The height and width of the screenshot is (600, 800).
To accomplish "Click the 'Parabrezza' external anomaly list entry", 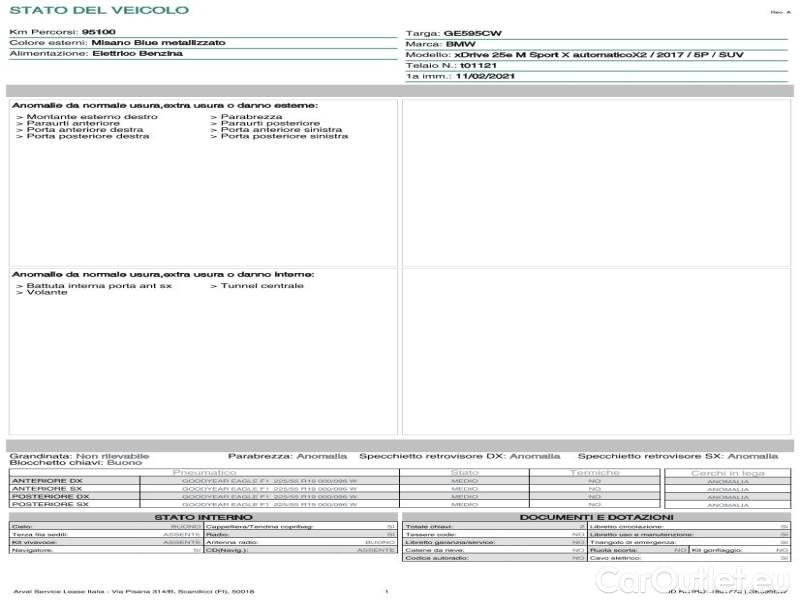I will (251, 117).
